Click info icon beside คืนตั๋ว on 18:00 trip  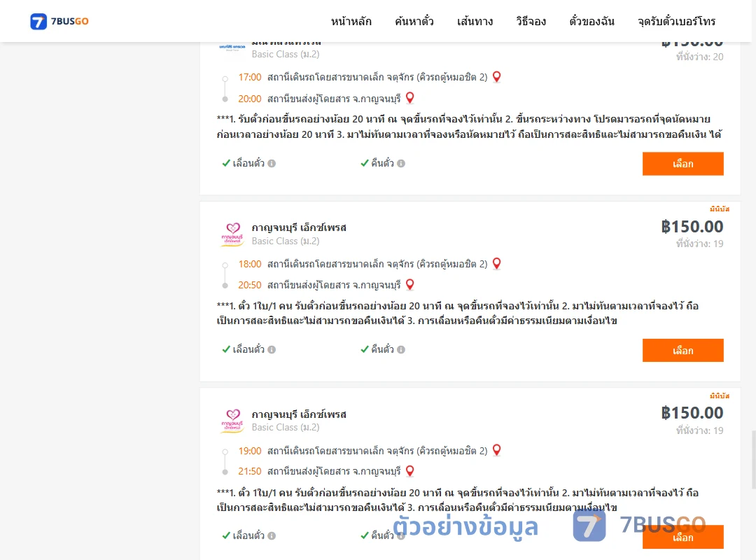coord(401,350)
